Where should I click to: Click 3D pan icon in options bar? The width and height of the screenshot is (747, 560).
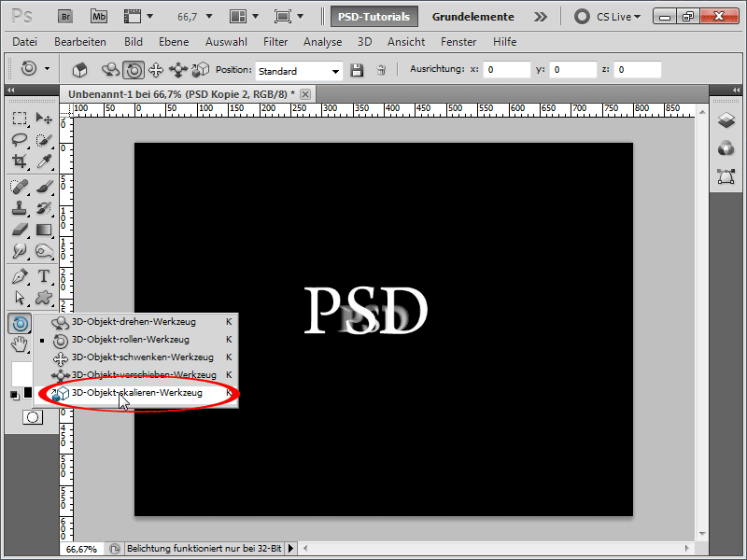[x=156, y=70]
